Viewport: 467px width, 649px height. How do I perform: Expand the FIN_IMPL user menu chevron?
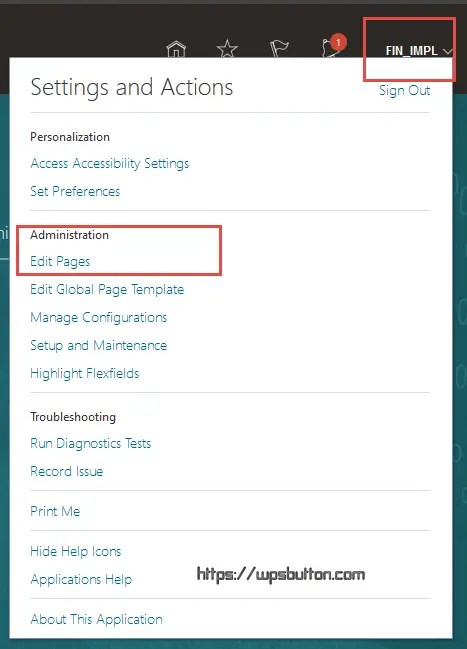[447, 51]
